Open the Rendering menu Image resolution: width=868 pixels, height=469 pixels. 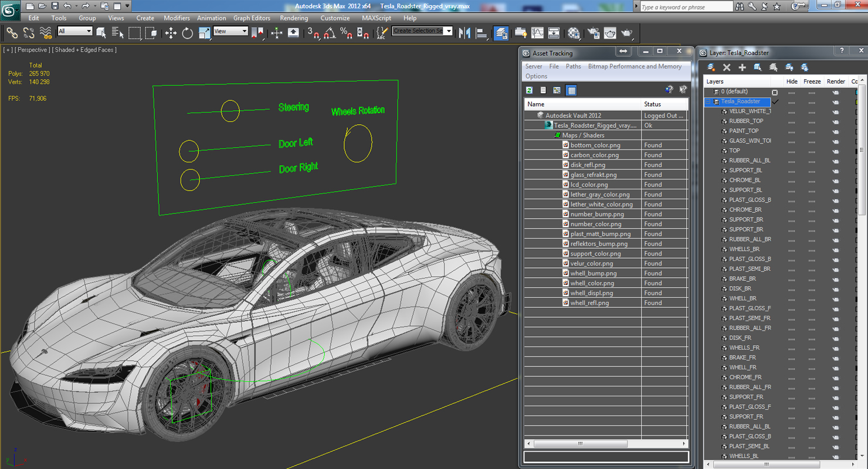(294, 18)
